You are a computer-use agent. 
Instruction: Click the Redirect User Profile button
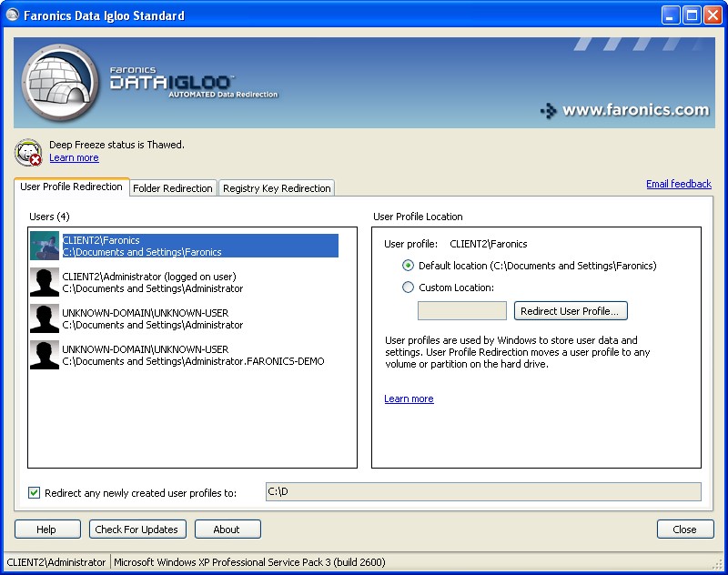[571, 311]
